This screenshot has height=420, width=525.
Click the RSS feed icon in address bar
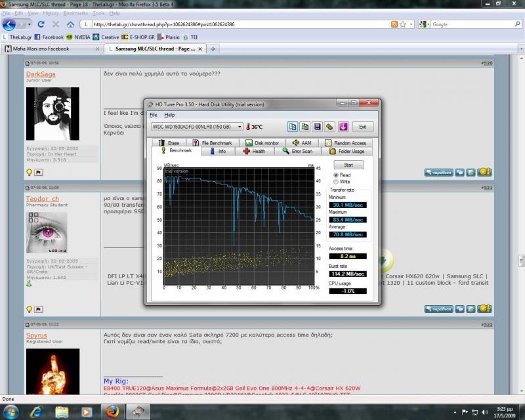394,24
